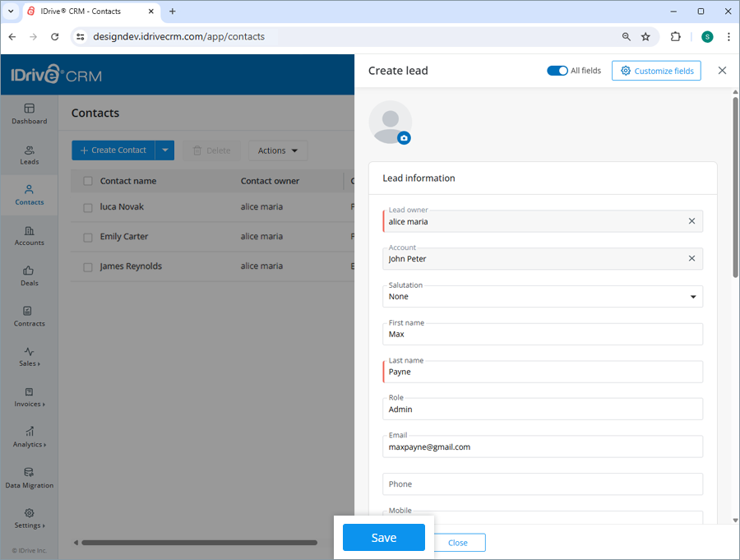This screenshot has height=560, width=740.
Task: Open the Salutation dropdown
Action: (x=693, y=296)
